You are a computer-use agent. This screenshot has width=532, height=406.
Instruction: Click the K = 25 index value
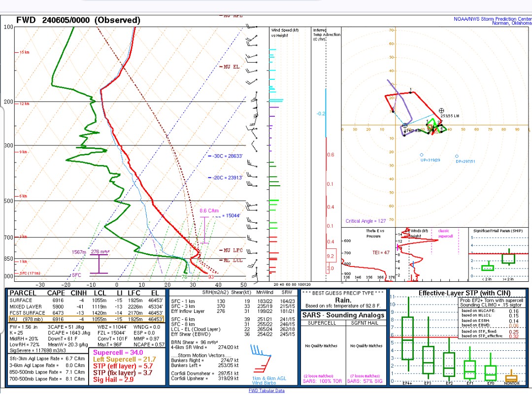click(17, 333)
